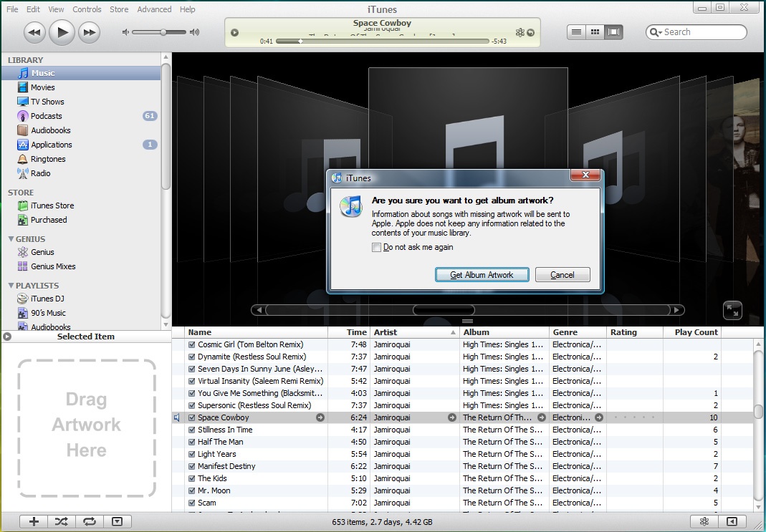Open the Purchased list

81,220
